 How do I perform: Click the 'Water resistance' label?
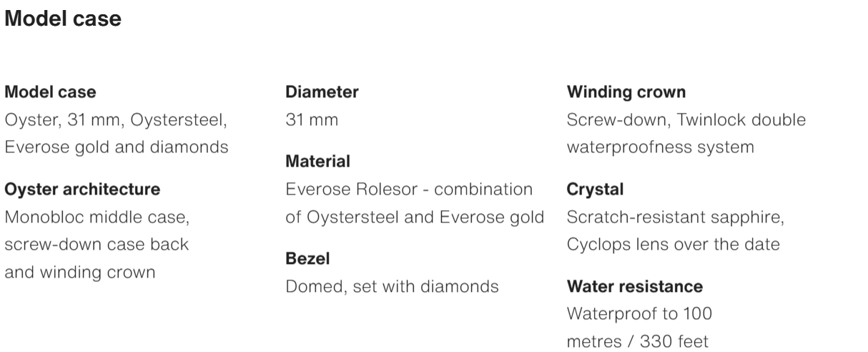[x=634, y=287]
